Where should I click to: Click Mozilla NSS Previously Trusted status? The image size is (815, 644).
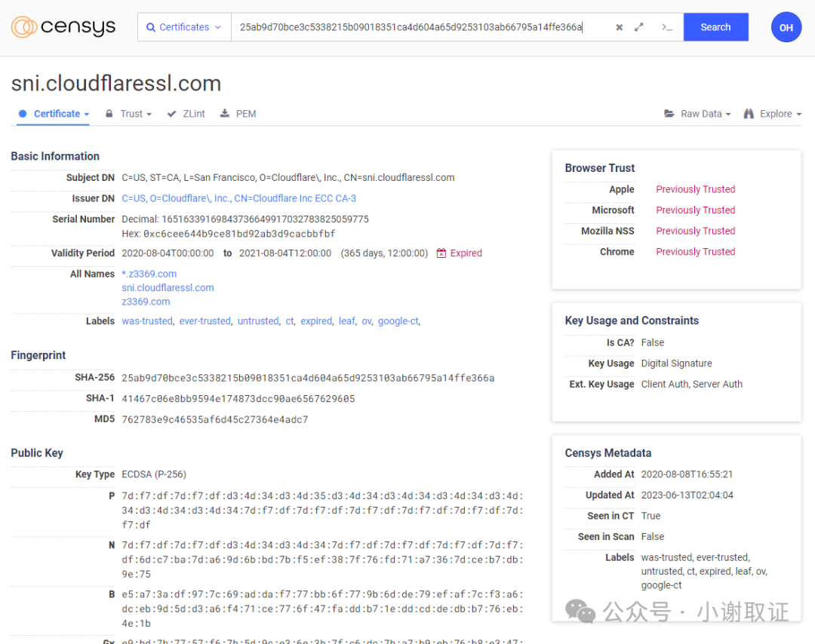click(696, 231)
